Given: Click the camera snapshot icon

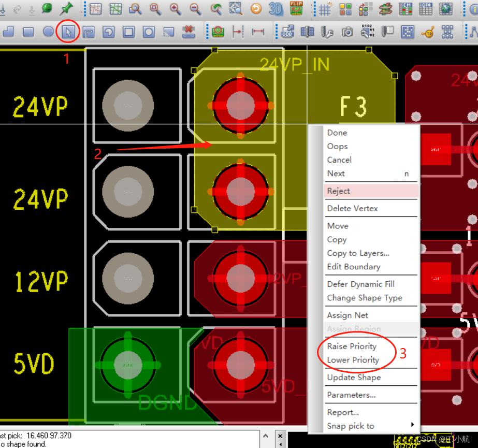Looking at the screenshot, I should click(x=347, y=32).
